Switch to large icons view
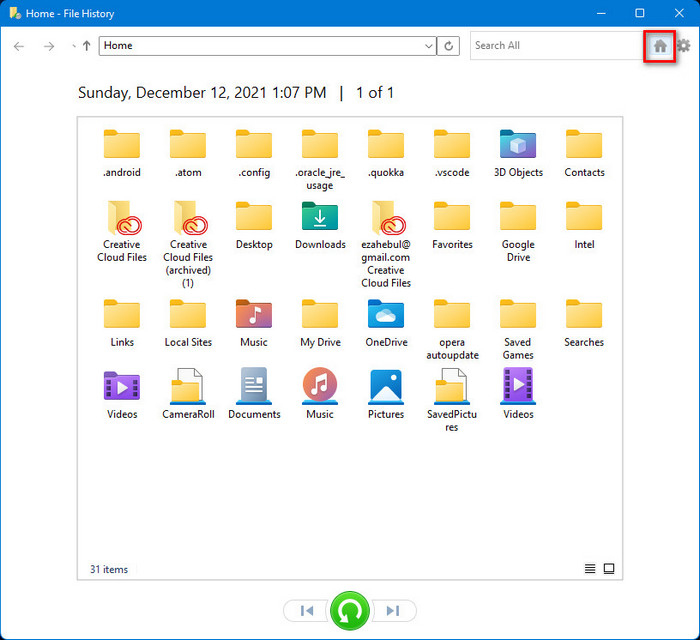Screen dimensions: 700x640 [609, 568]
